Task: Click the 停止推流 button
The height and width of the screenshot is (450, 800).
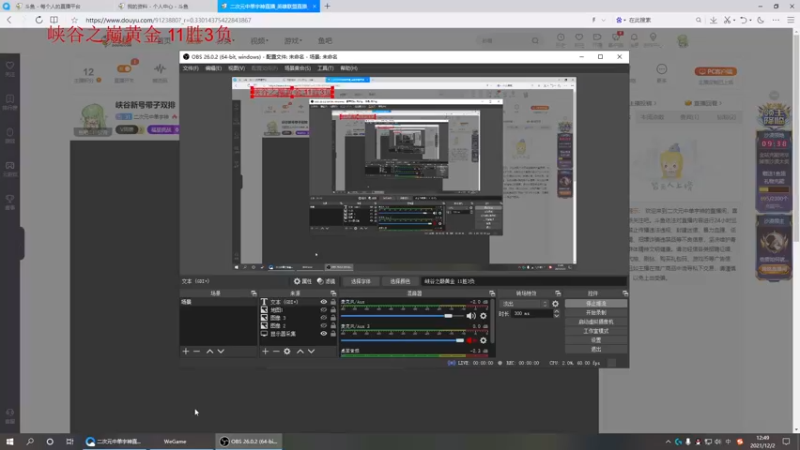Action: [596, 304]
